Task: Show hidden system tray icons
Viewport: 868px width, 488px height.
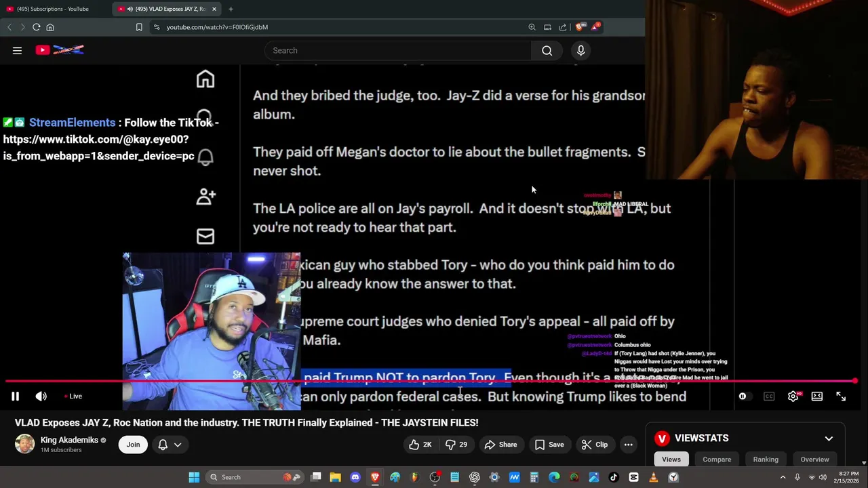Action: (783, 477)
